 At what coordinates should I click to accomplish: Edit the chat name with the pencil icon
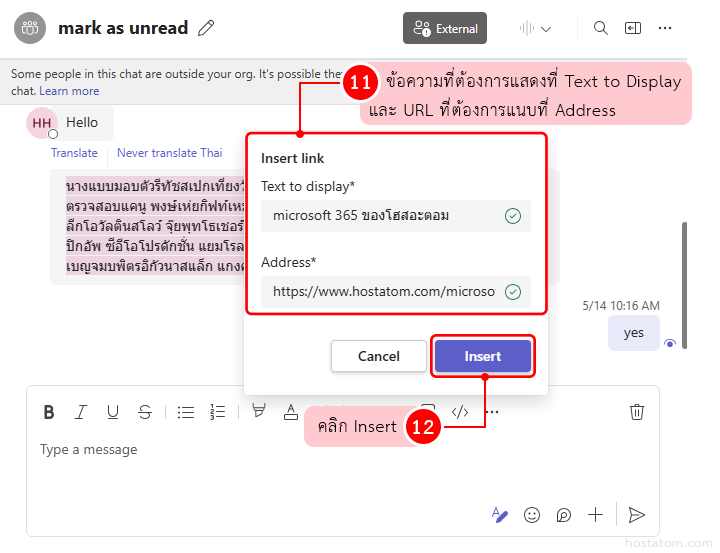206,28
